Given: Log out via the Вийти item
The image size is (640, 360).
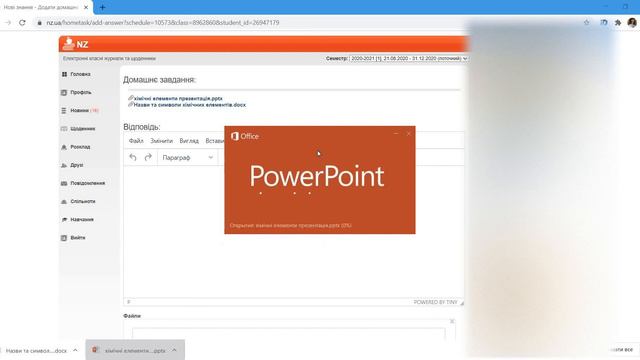Looking at the screenshot, I should click(x=73, y=238).
